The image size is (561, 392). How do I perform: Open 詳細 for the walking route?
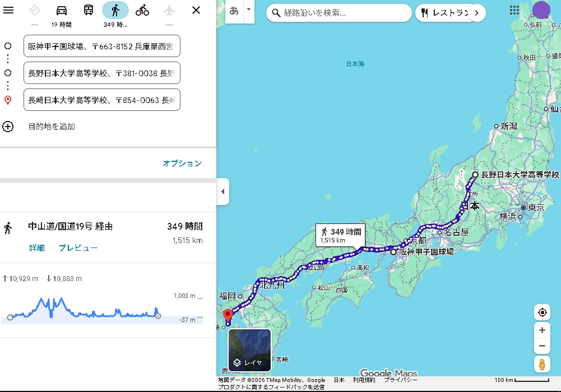click(x=37, y=248)
